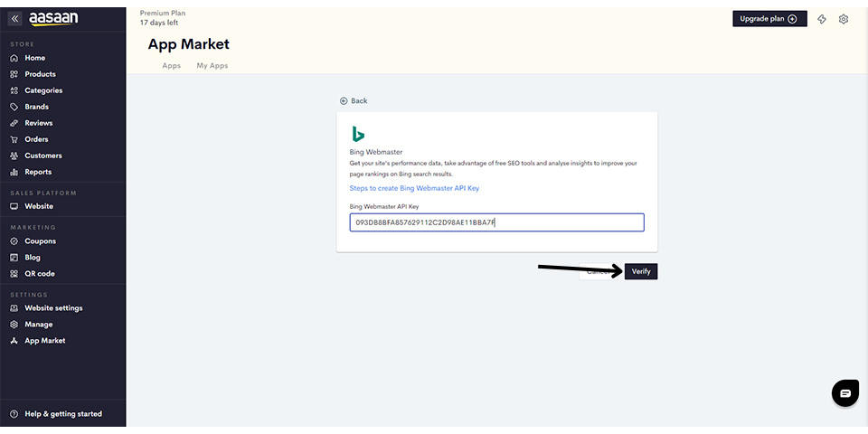
Task: Click the Bing logo icon
Action: point(358,135)
